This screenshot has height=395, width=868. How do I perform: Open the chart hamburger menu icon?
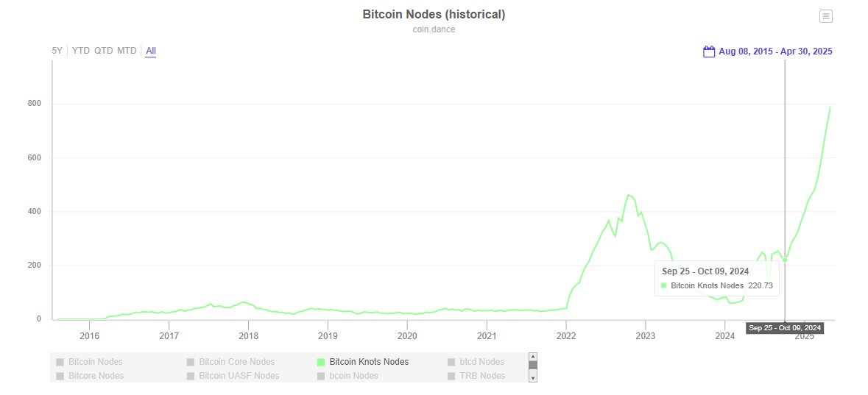point(825,16)
